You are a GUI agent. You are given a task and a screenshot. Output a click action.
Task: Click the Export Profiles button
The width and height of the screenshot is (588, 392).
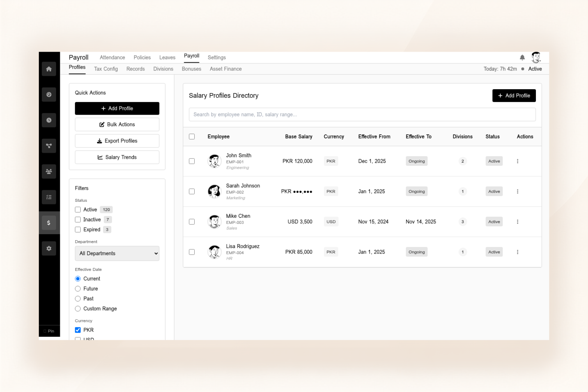click(x=117, y=141)
